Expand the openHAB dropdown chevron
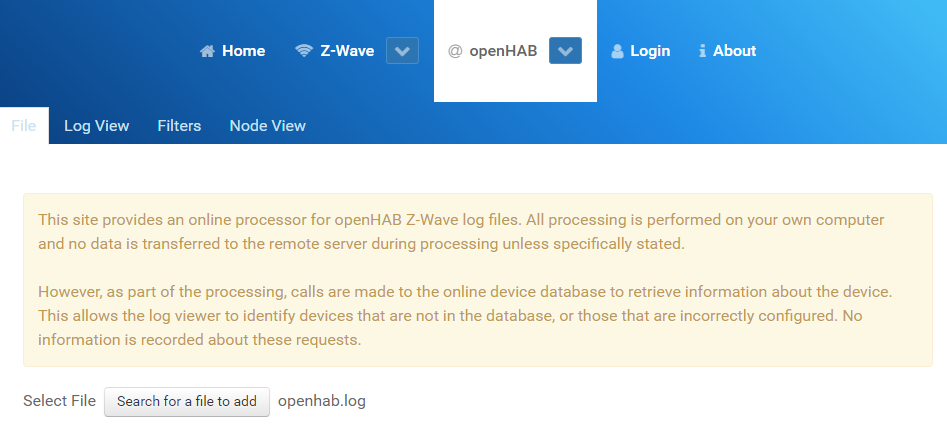 (565, 51)
